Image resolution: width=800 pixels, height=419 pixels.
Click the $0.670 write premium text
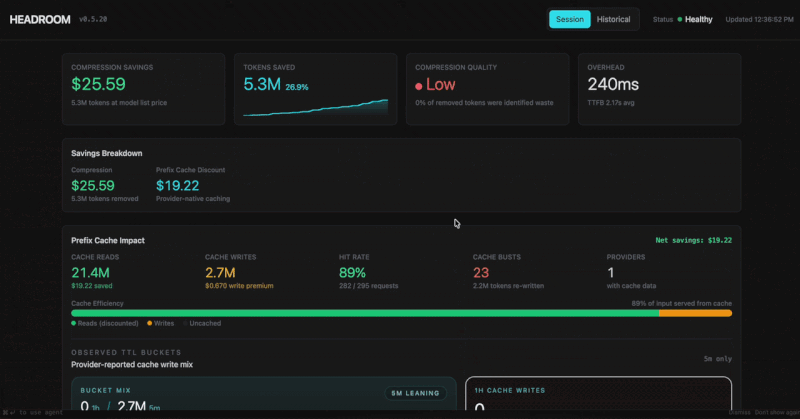tap(239, 286)
